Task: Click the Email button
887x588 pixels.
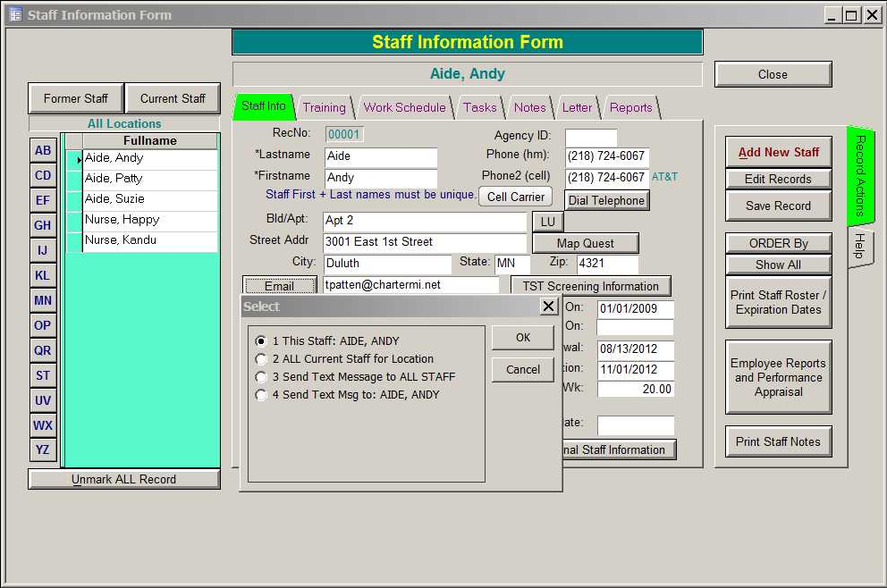Action: (x=279, y=284)
